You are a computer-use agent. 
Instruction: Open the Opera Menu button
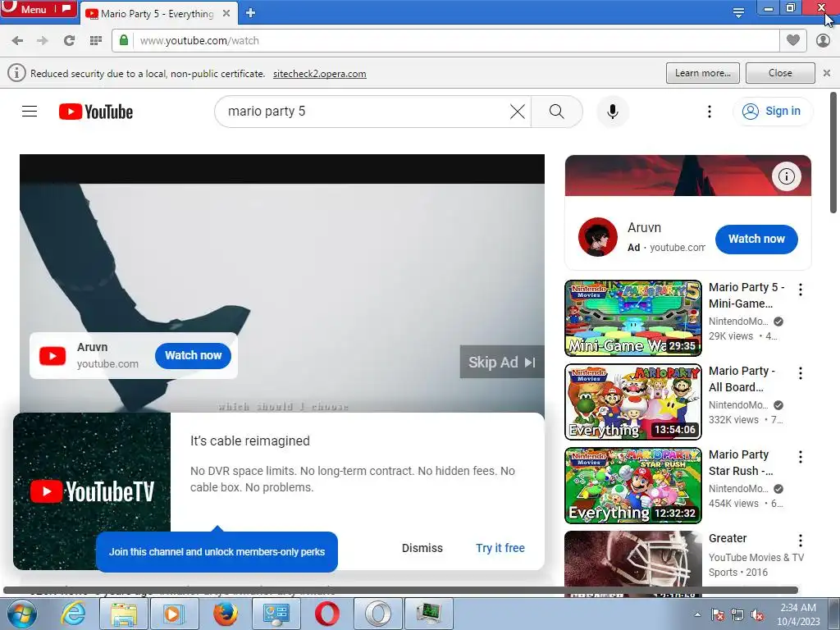(38, 8)
